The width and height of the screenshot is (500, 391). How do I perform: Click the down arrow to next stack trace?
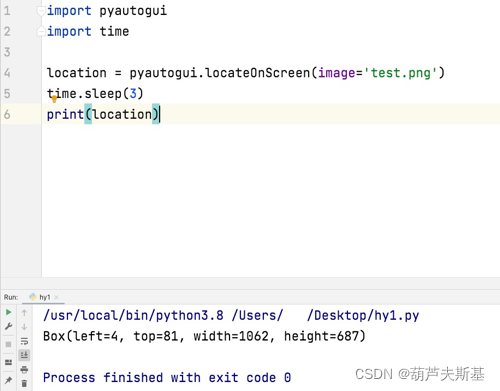point(24,327)
